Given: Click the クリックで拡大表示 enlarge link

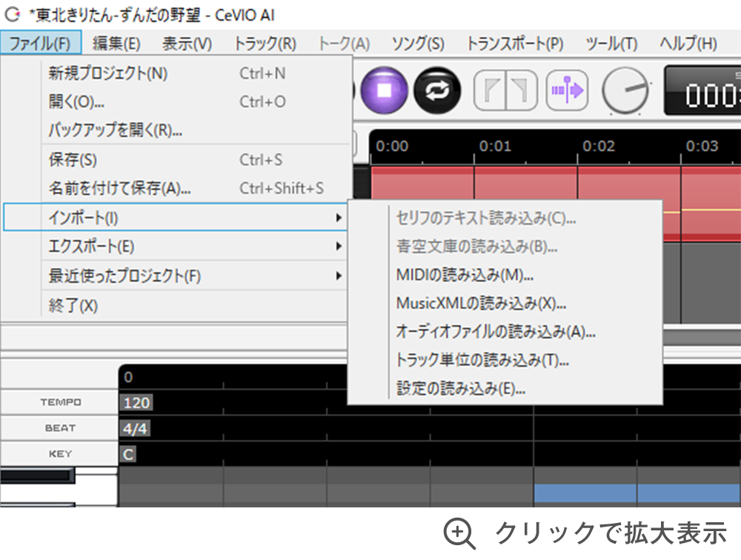Looking at the screenshot, I should (x=611, y=533).
